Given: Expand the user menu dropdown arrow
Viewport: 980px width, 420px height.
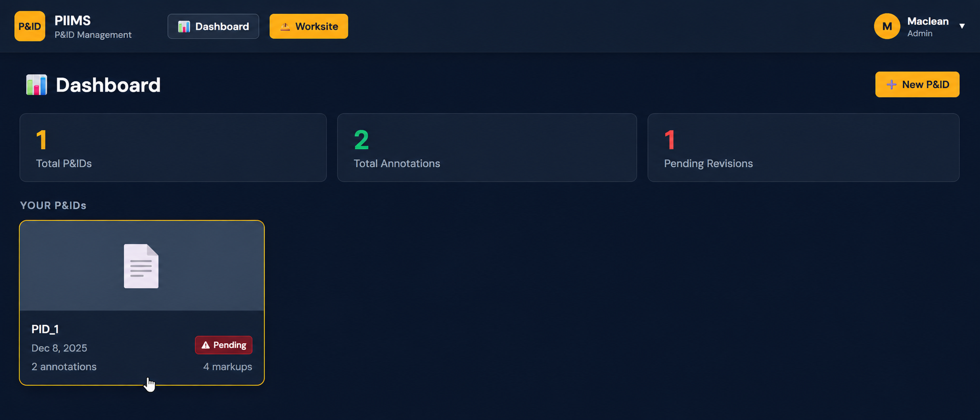Looking at the screenshot, I should pyautogui.click(x=962, y=26).
